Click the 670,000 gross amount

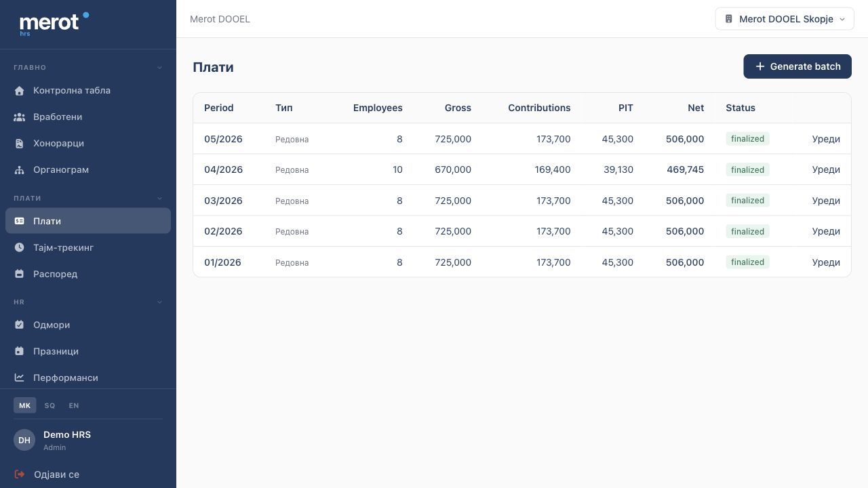click(453, 170)
